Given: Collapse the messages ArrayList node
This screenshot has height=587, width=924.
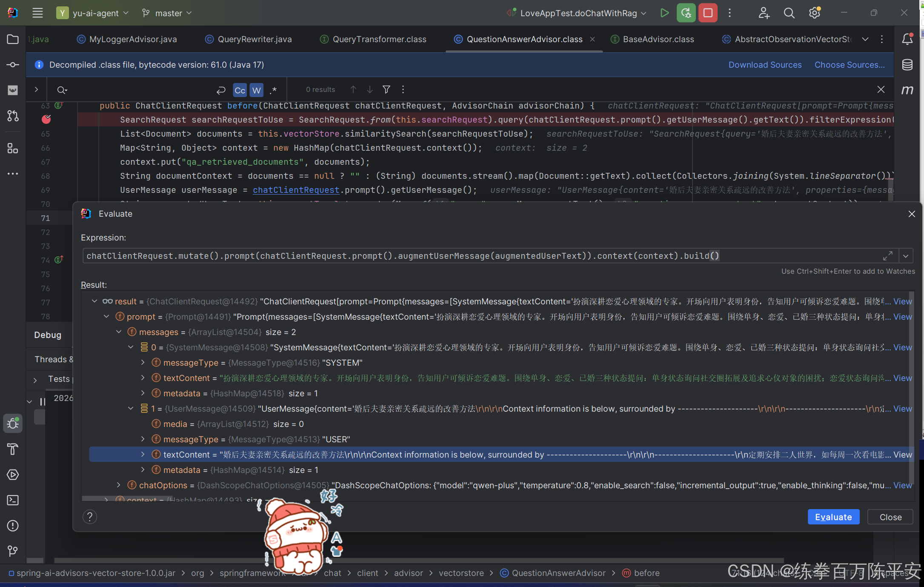Looking at the screenshot, I should (x=119, y=332).
